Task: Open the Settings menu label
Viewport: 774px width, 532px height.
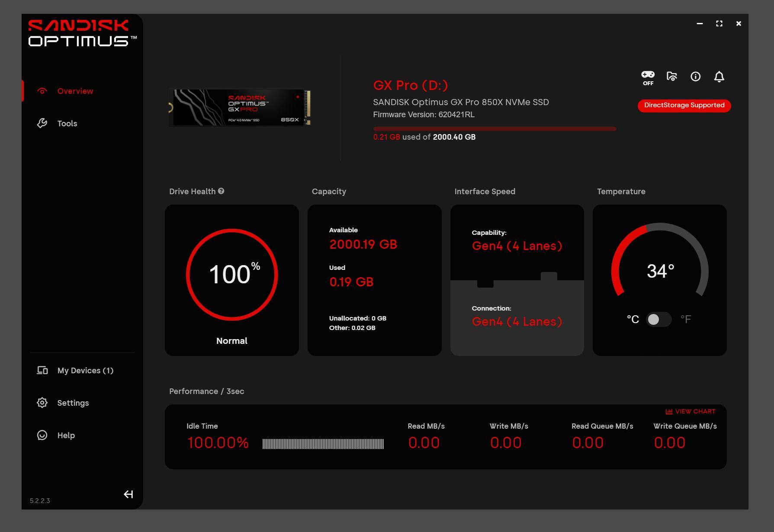Action: 73,403
